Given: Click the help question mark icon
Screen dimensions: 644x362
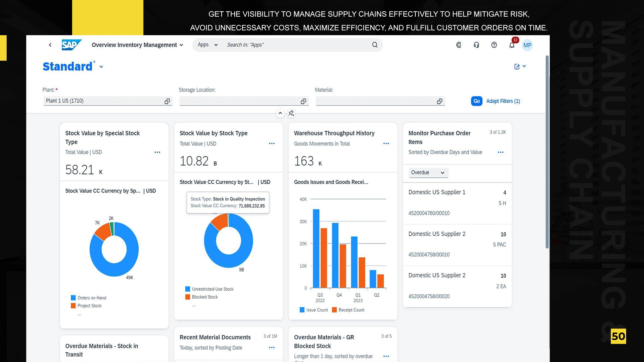Looking at the screenshot, I should [494, 45].
